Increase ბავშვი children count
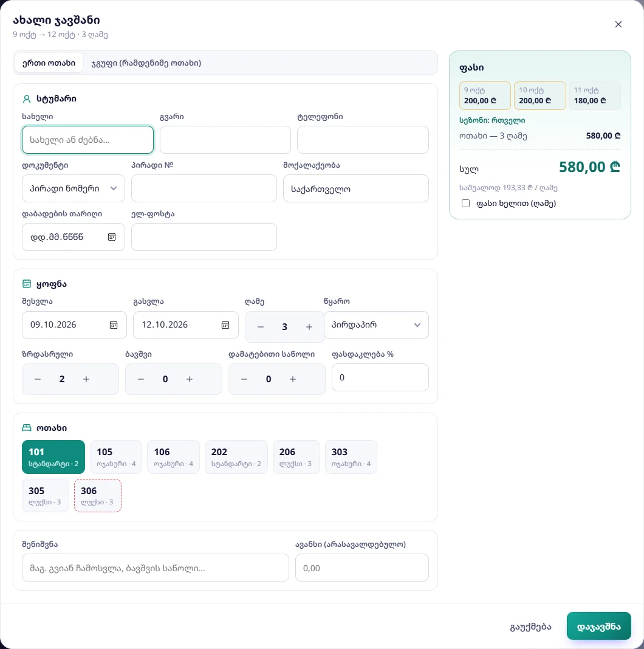Viewport: 644px width, 649px height. [x=189, y=379]
